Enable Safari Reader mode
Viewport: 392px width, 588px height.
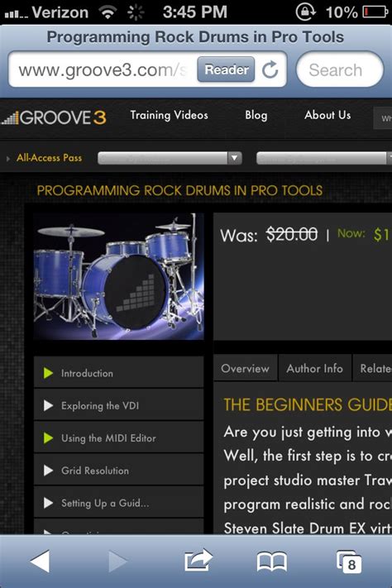(226, 69)
